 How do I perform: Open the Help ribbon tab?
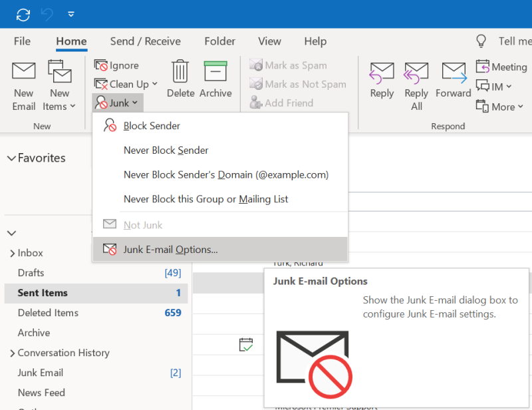tap(315, 41)
